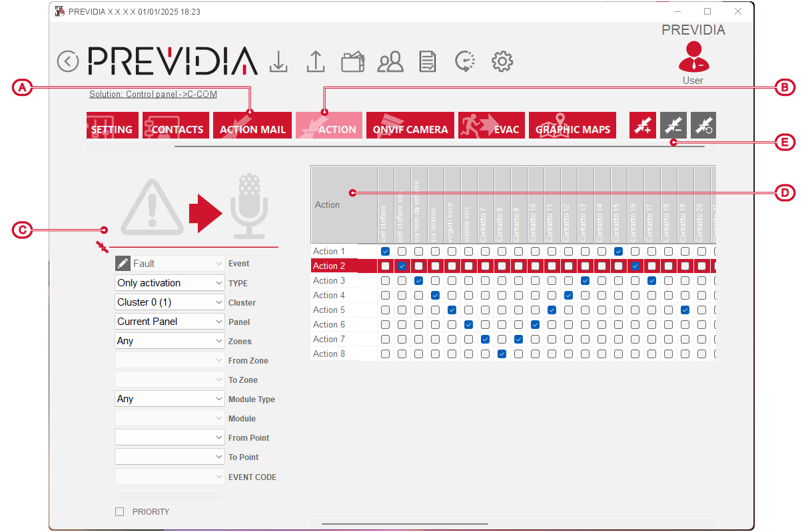Check Action 8 first column checkbox

coord(385,354)
